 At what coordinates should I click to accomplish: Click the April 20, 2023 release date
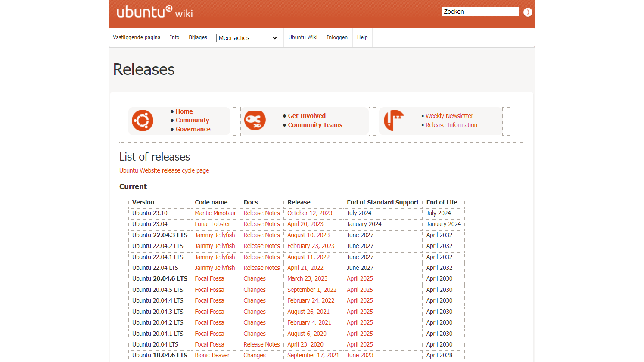point(305,224)
